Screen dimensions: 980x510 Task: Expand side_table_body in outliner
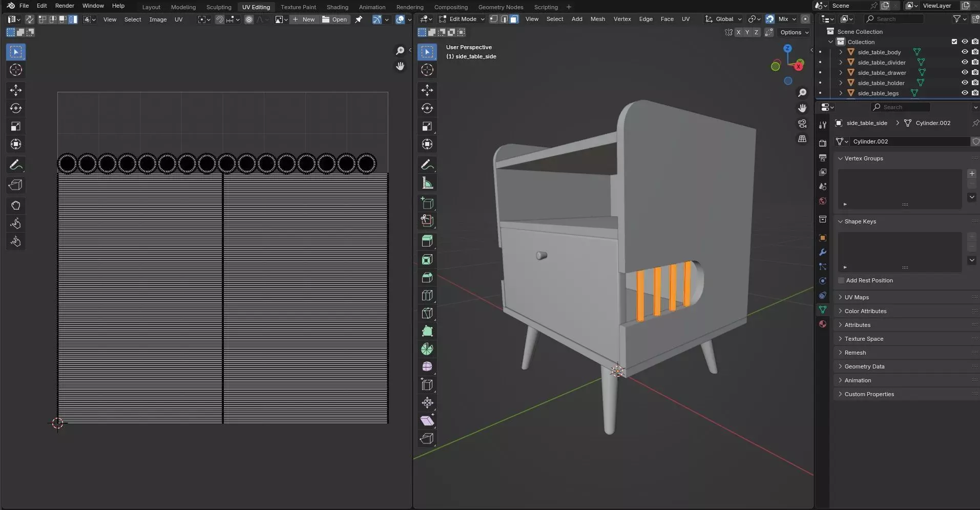(x=841, y=52)
